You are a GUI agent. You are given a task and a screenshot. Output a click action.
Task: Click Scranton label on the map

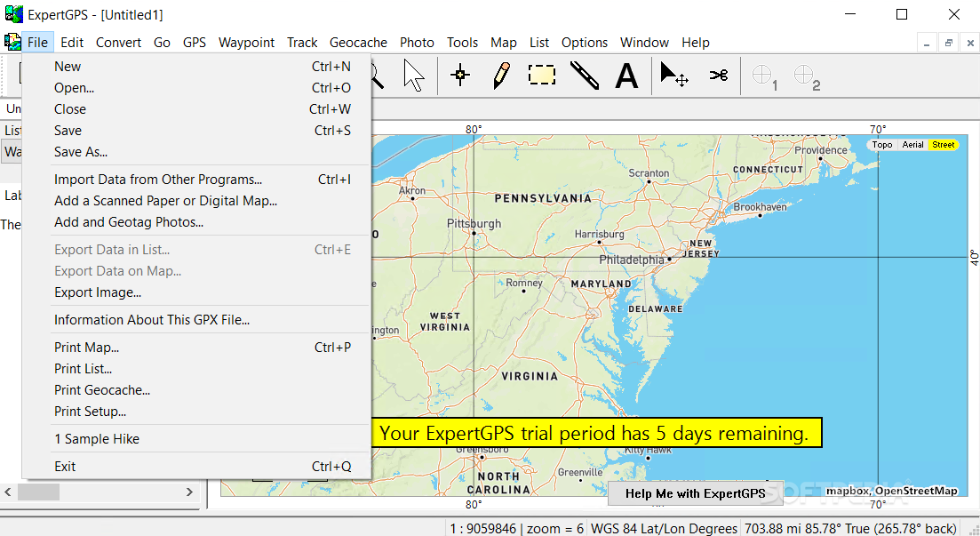[x=649, y=173]
